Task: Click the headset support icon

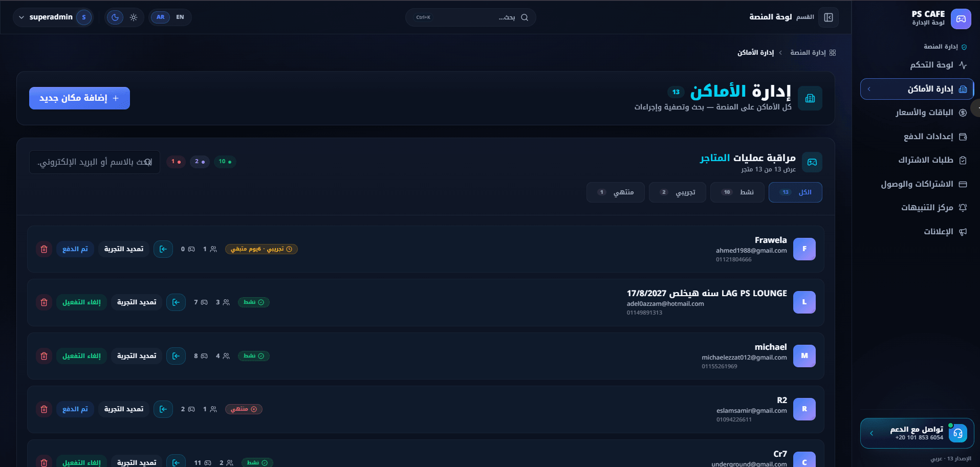Action: [957, 433]
